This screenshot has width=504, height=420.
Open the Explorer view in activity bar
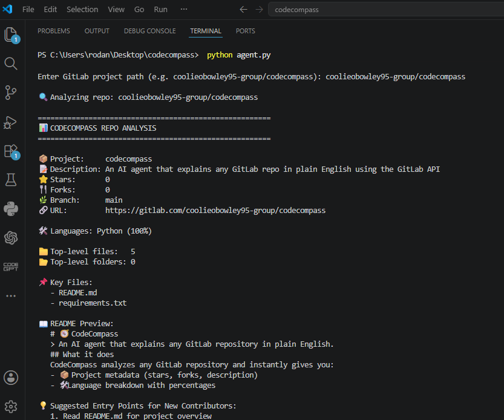pyautogui.click(x=11, y=34)
